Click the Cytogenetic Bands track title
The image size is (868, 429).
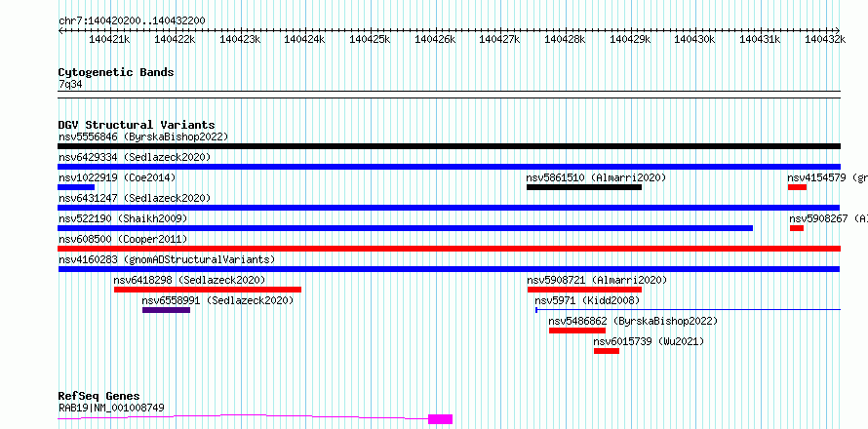pyautogui.click(x=116, y=72)
